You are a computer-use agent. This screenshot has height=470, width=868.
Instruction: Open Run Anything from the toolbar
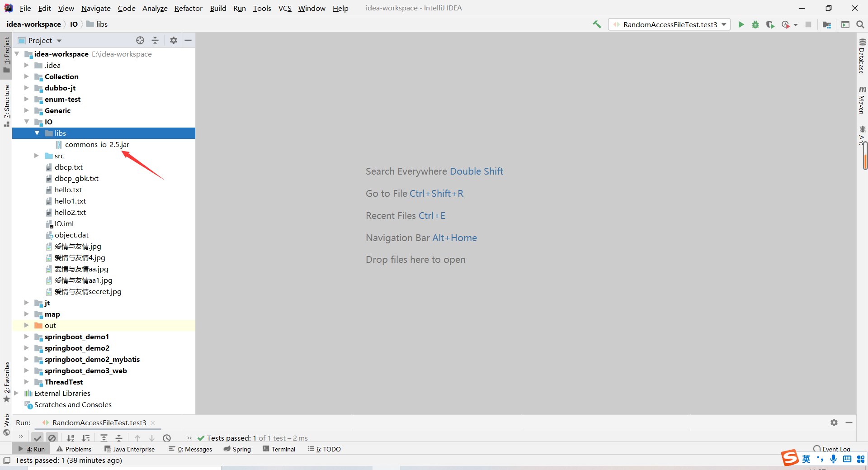845,24
